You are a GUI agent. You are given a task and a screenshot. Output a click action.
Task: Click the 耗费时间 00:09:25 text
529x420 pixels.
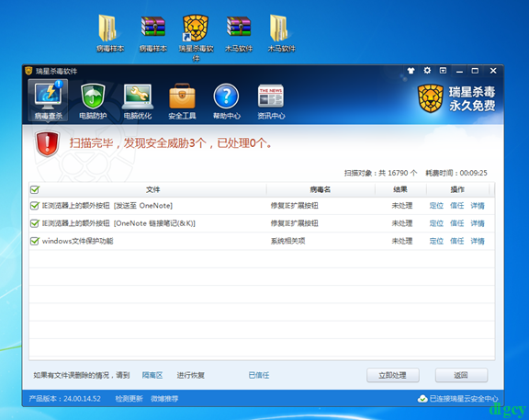point(456,173)
